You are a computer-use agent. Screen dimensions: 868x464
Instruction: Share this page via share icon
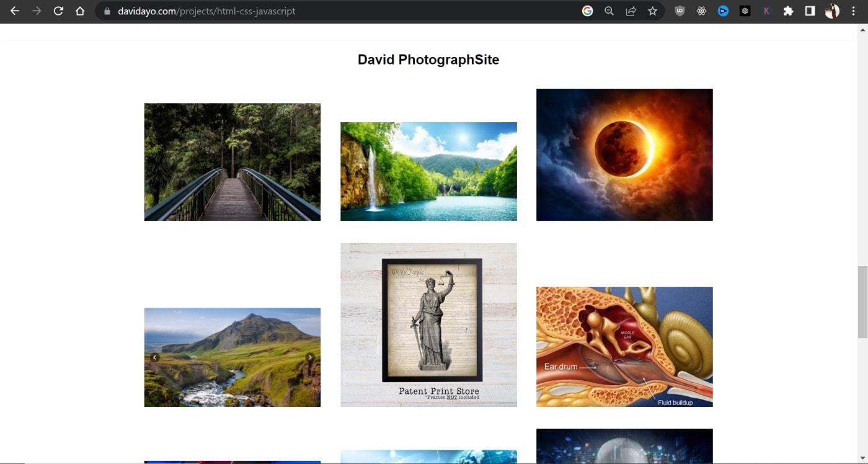pos(631,11)
